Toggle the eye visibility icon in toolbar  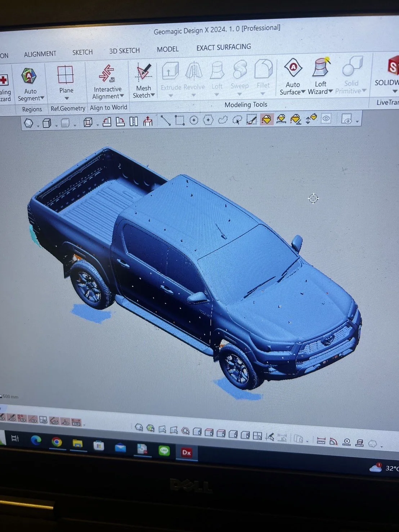coord(326,119)
